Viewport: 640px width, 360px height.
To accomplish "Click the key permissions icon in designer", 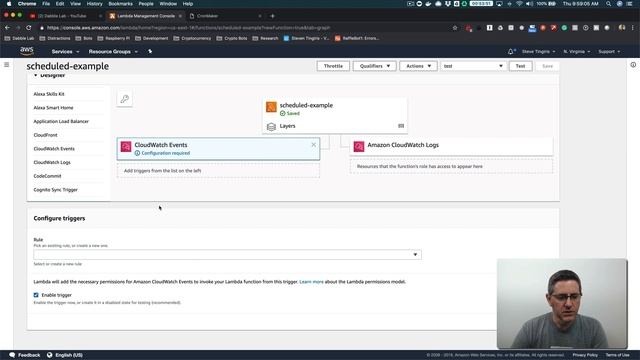I will pyautogui.click(x=124, y=99).
